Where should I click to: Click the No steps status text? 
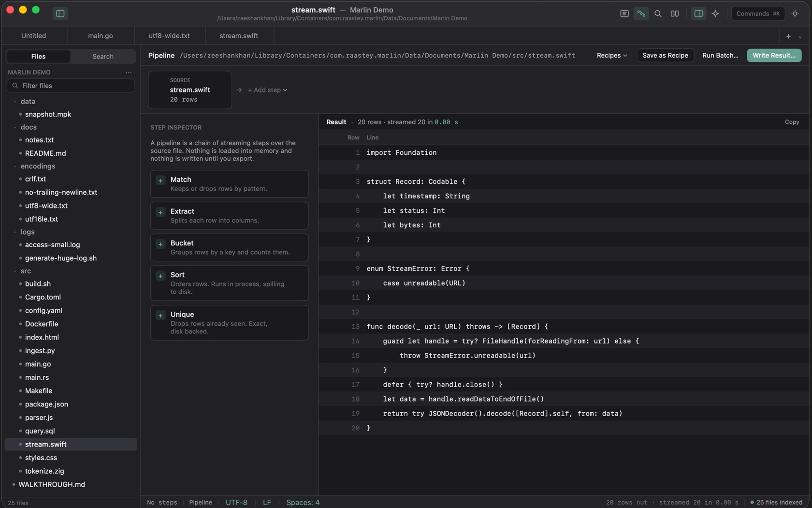162,502
